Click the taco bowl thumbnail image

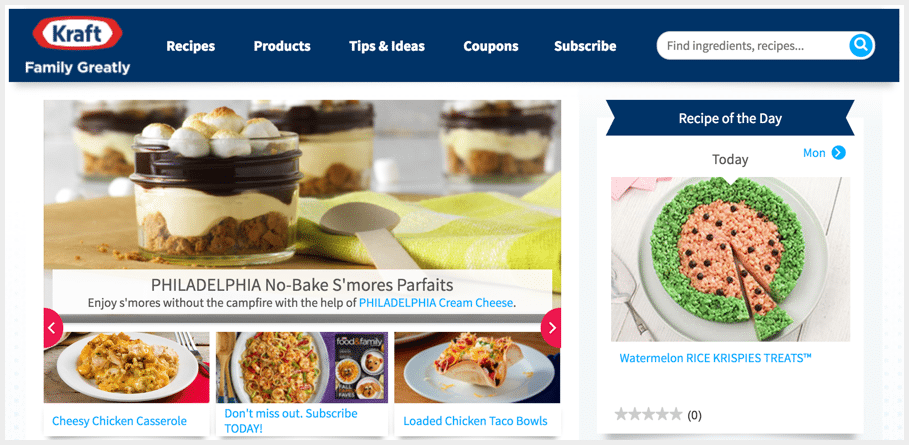pyautogui.click(x=477, y=367)
